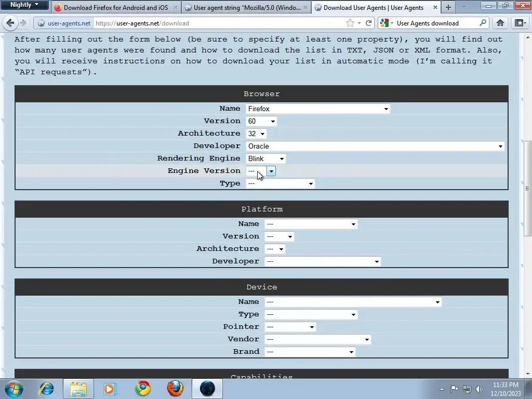Open the Platform Name dropdown
Screen dimensions: 532x399
tap(311, 224)
